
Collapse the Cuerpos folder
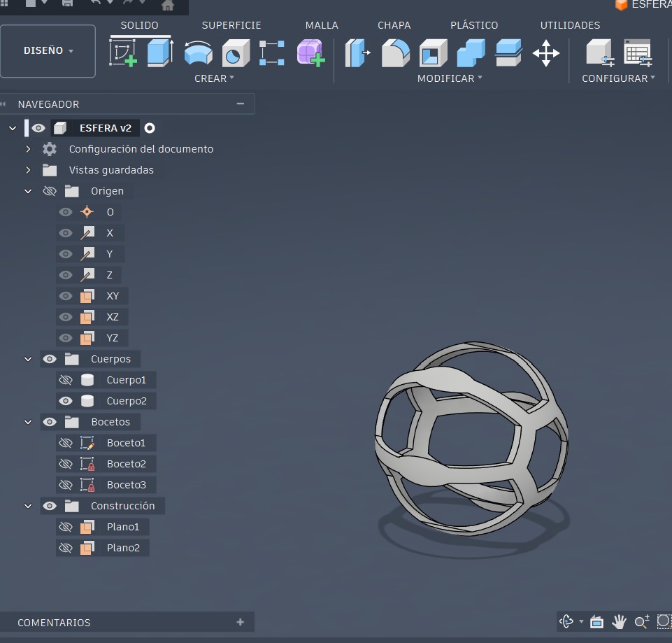pyautogui.click(x=28, y=359)
